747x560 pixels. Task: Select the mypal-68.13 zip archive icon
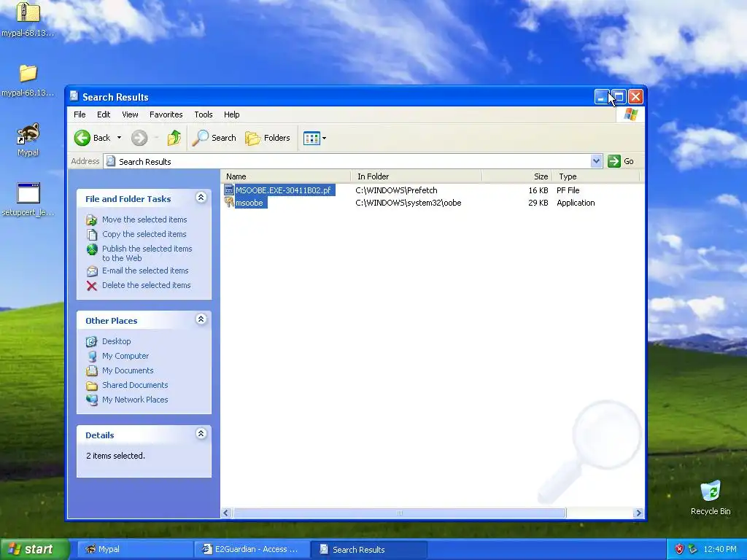(28, 19)
